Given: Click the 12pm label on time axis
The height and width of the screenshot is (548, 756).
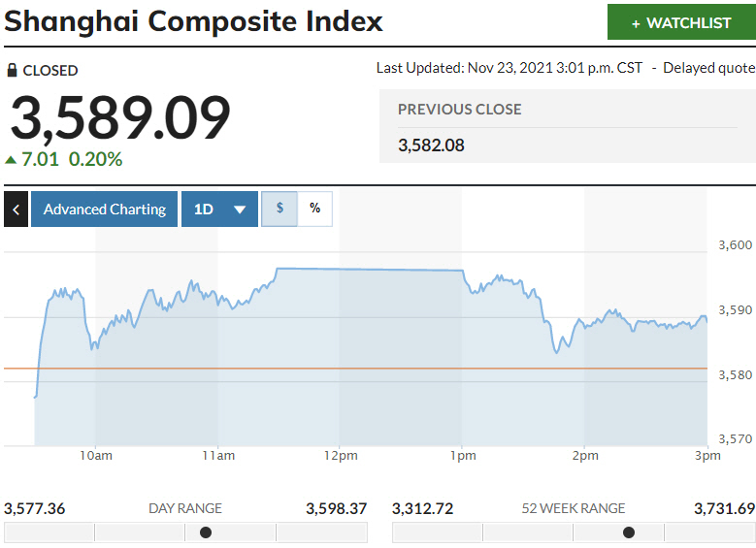Looking at the screenshot, I should [340, 456].
